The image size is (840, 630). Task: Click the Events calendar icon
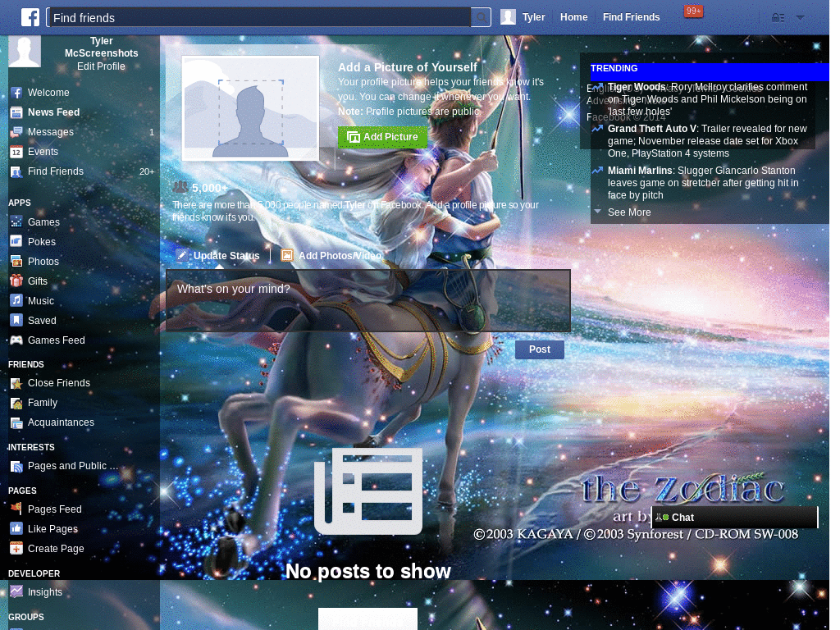coord(16,152)
